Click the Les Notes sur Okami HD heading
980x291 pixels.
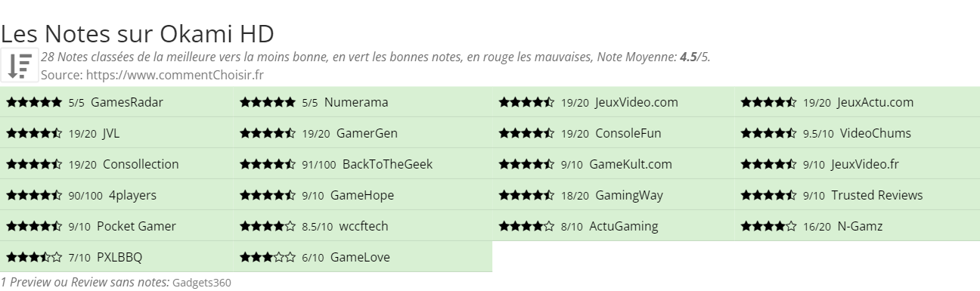[x=137, y=34]
